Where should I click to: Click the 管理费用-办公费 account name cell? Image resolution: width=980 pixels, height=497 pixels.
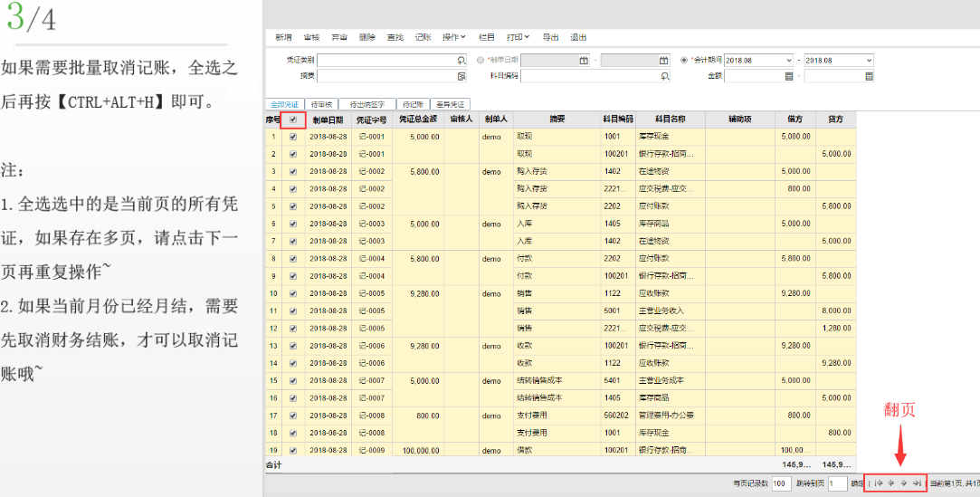(x=671, y=416)
